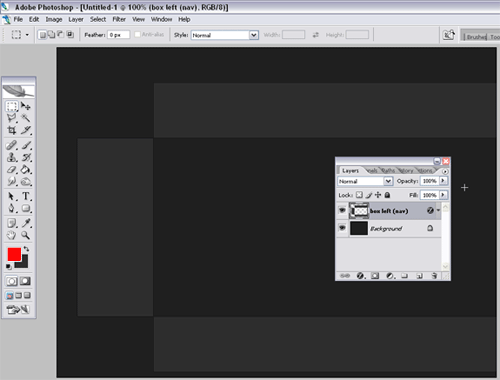500x380 pixels.
Task: Create a new layer in Layers panel
Action: click(419, 276)
